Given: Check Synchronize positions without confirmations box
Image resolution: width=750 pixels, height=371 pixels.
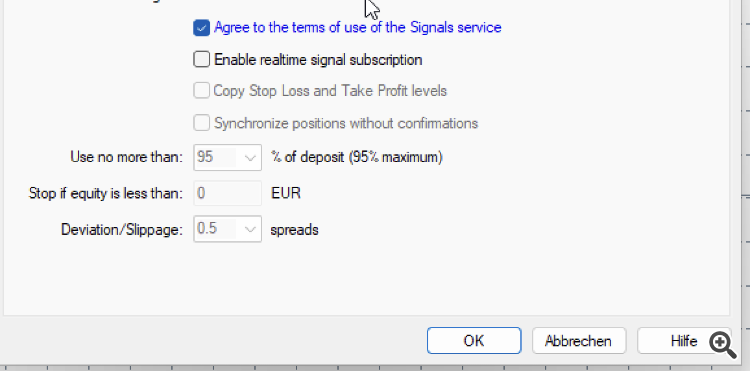Looking at the screenshot, I should click(201, 123).
